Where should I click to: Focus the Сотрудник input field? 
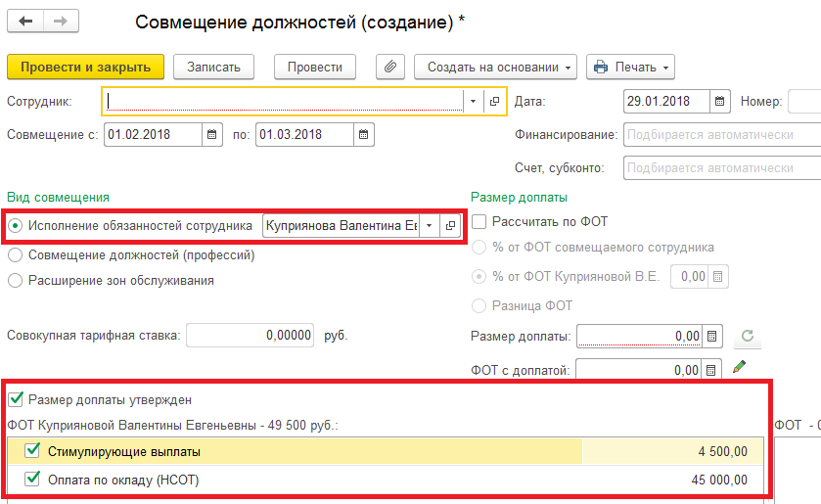pos(283,101)
